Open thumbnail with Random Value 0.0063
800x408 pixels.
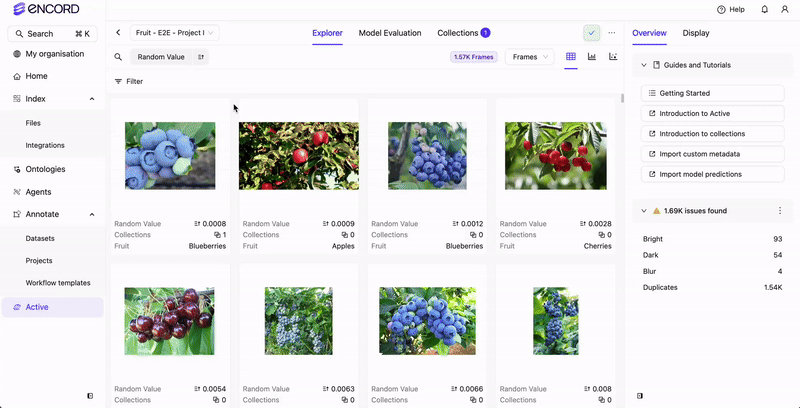tap(298, 321)
